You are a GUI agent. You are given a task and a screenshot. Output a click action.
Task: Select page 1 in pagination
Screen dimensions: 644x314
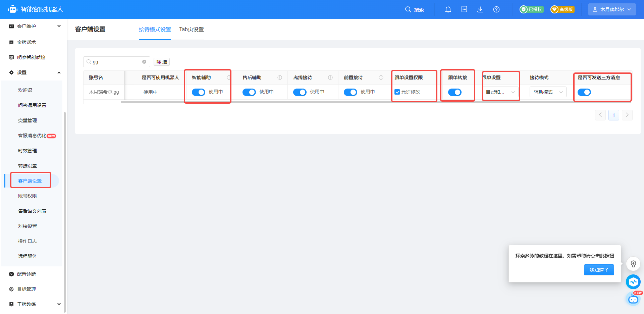614,115
